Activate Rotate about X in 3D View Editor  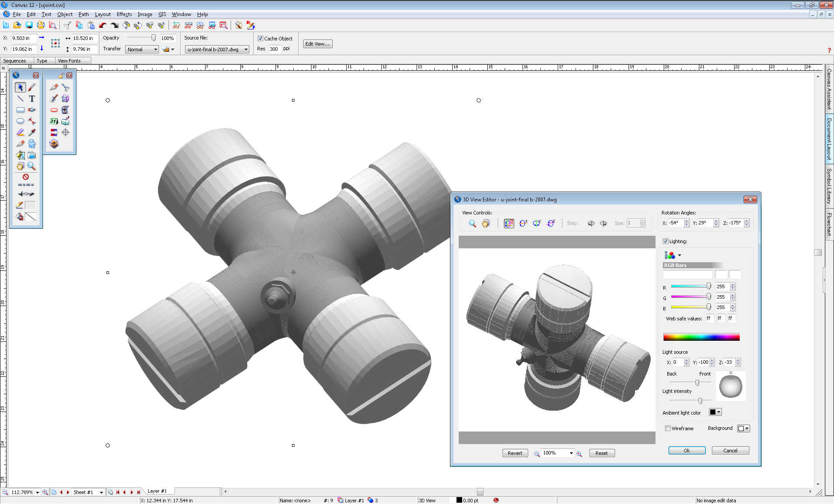pos(523,223)
